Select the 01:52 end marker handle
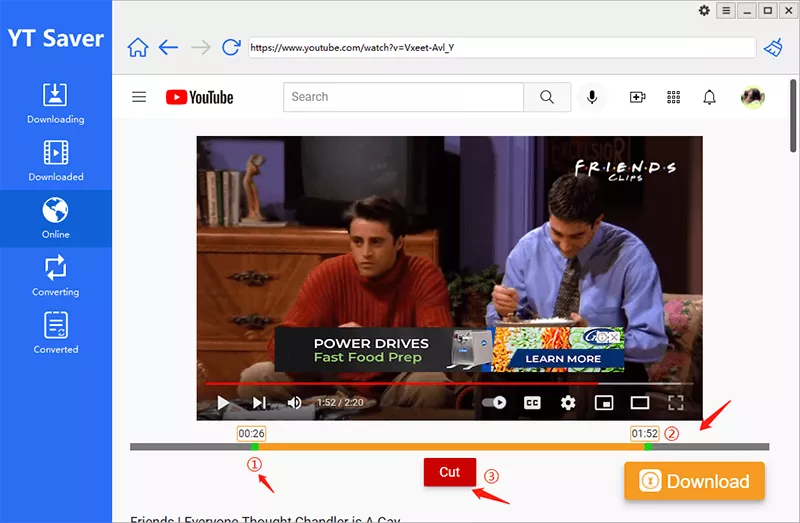 (648, 447)
